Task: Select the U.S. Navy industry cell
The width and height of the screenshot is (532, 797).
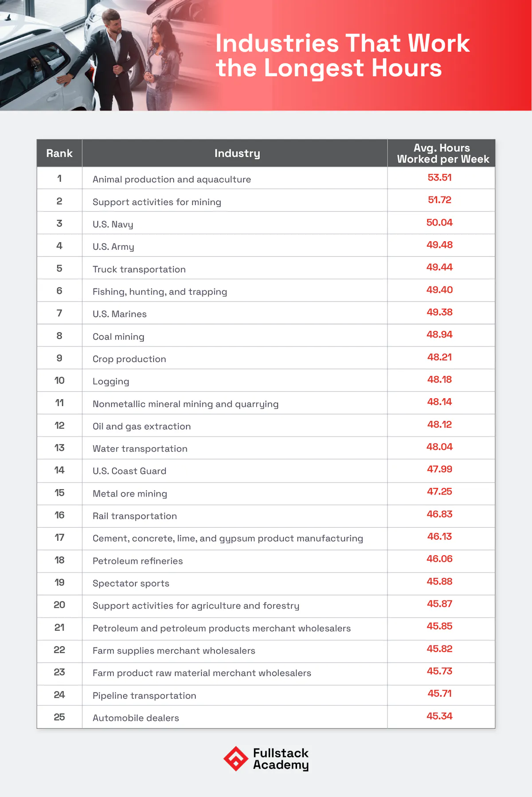Action: (113, 224)
